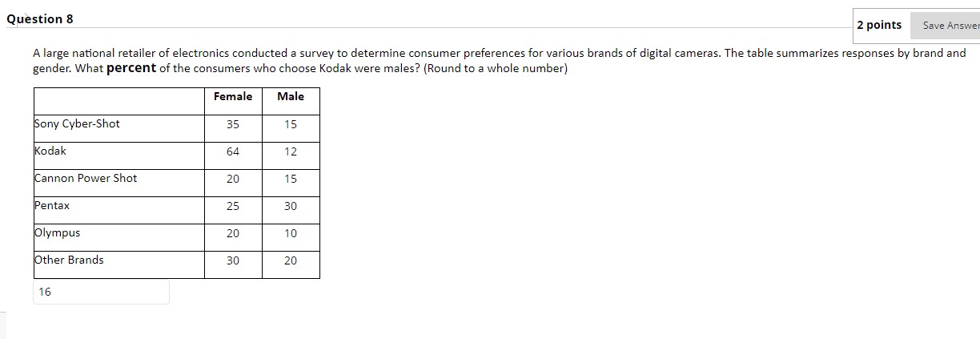The height and width of the screenshot is (339, 980).
Task: Click the bold word percent in question
Action: [131, 68]
